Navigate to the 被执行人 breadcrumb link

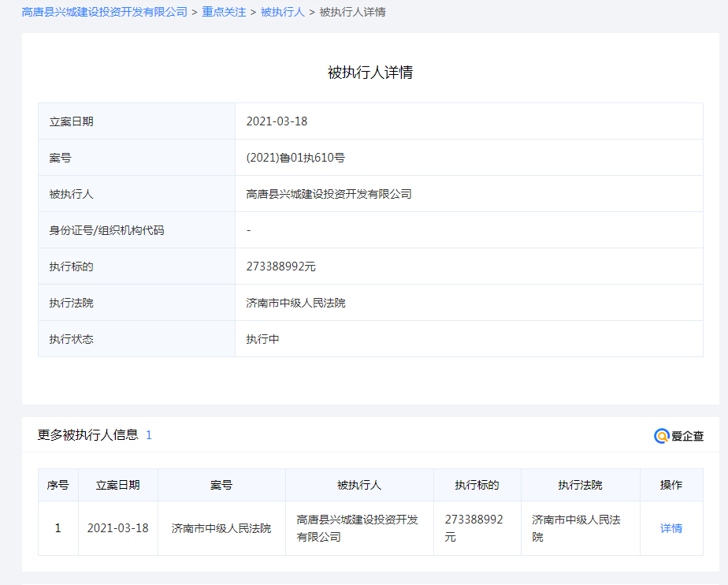click(282, 12)
